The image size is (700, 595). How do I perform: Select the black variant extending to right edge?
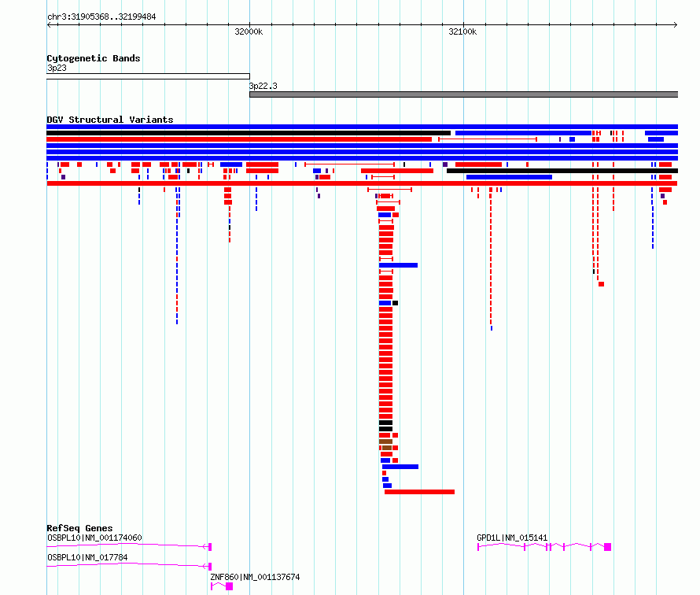click(x=562, y=171)
